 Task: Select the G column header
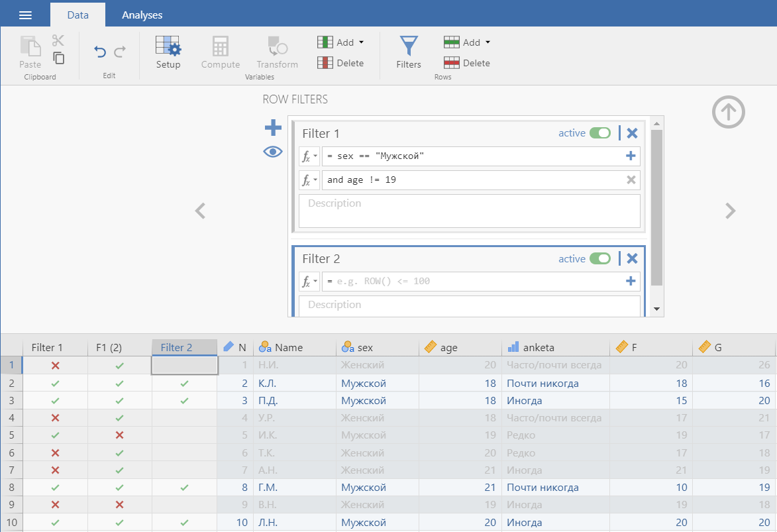(x=734, y=348)
